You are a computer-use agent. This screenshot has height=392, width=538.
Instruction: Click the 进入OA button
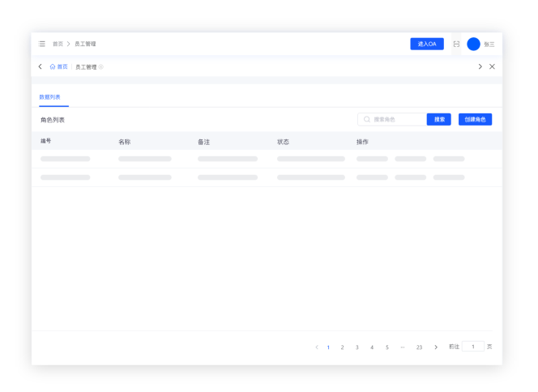pyautogui.click(x=426, y=44)
